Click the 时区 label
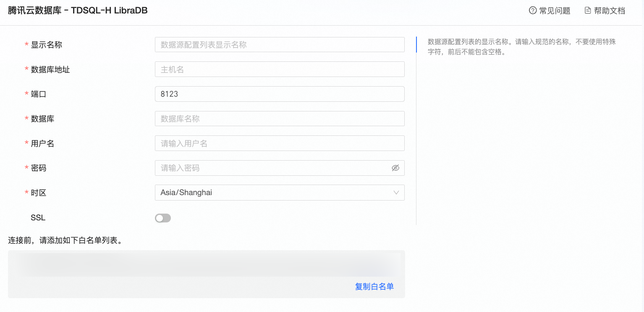This screenshot has height=312, width=644. (x=39, y=193)
